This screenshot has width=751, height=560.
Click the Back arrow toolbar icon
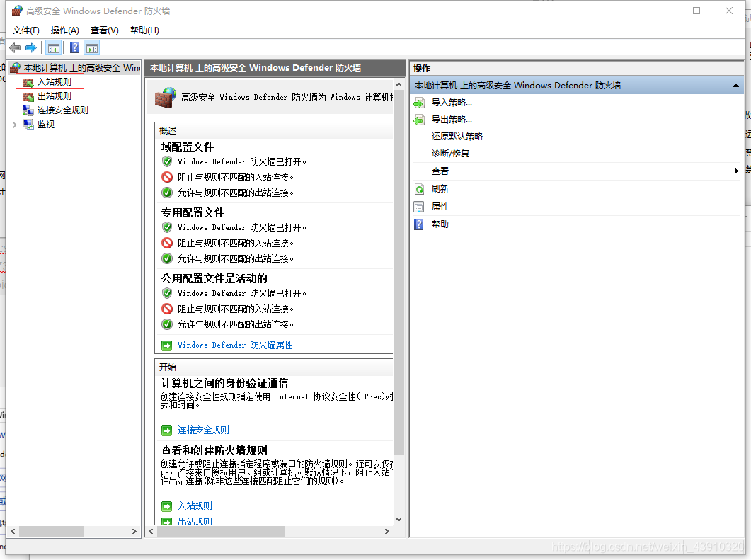[15, 48]
